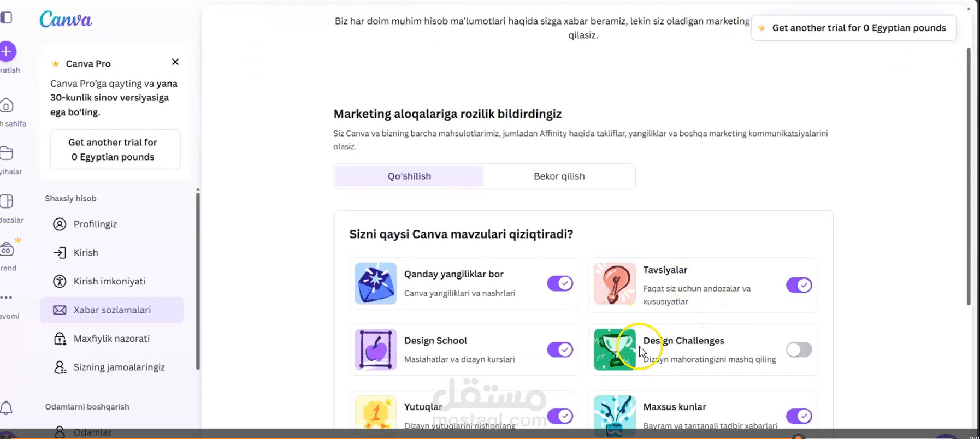The height and width of the screenshot is (439, 980).
Task: Click the crown icon beside Canva Pro
Action: coord(55,64)
